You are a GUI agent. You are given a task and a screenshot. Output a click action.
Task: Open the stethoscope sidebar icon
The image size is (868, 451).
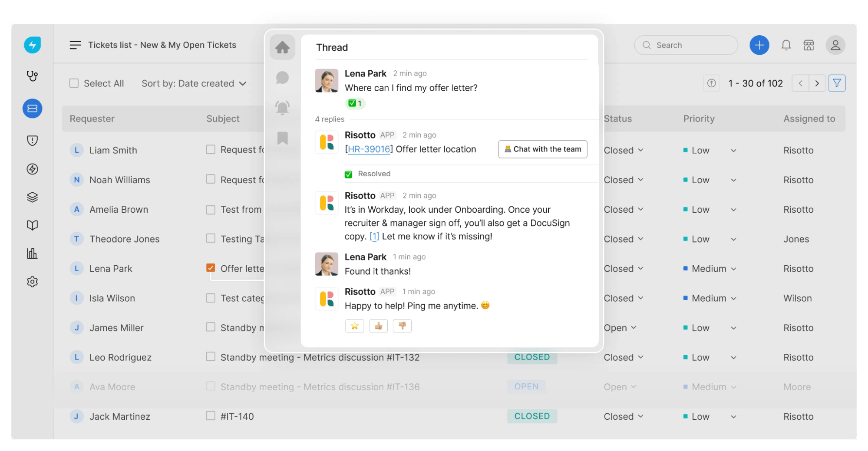coord(32,76)
